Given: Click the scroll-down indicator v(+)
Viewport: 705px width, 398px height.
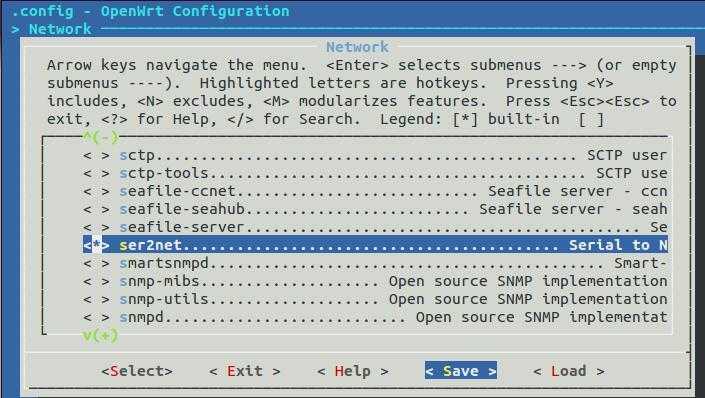Looking at the screenshot, I should tap(101, 335).
